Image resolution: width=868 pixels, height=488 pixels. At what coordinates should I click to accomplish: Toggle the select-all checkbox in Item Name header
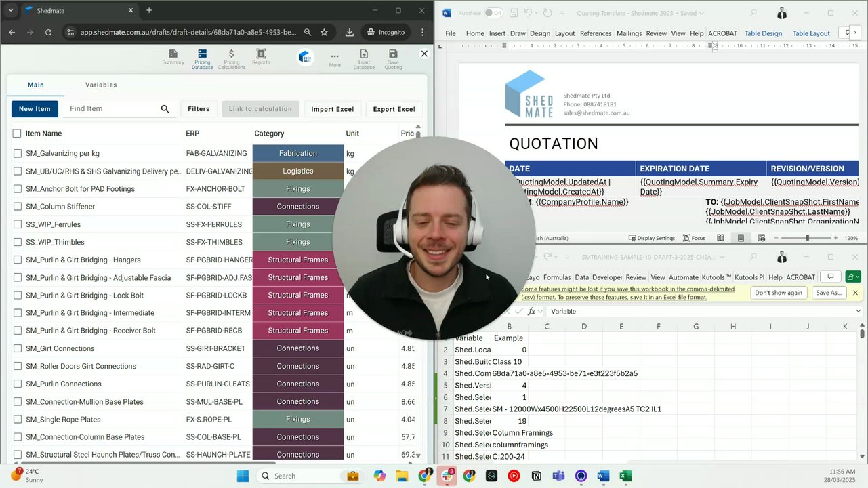point(17,134)
